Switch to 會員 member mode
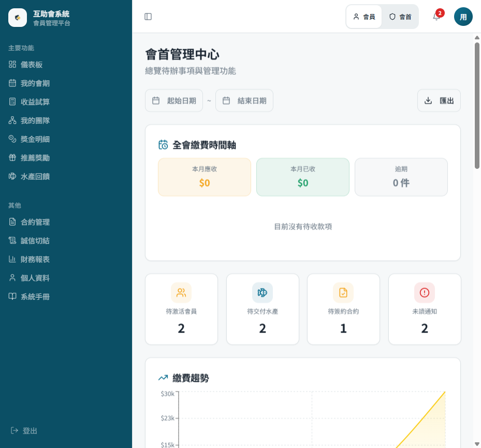Image resolution: width=481 pixels, height=448 pixels. pos(364,17)
